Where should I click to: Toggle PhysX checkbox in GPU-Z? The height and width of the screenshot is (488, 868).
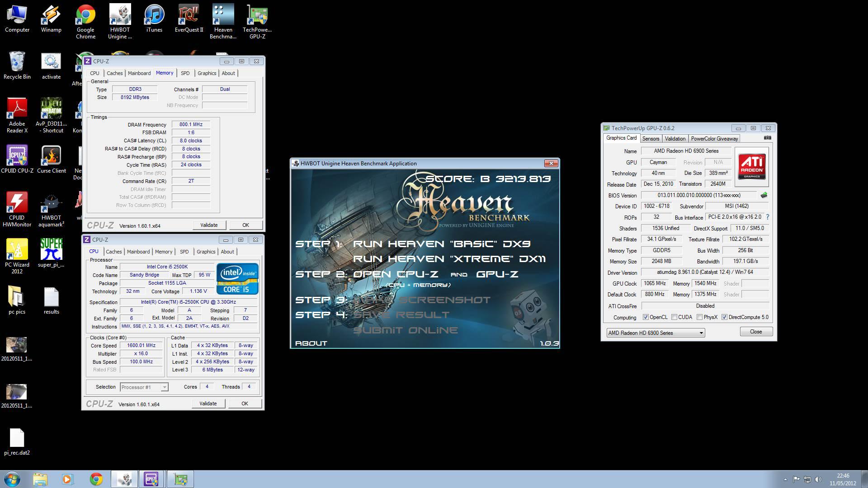tap(699, 317)
